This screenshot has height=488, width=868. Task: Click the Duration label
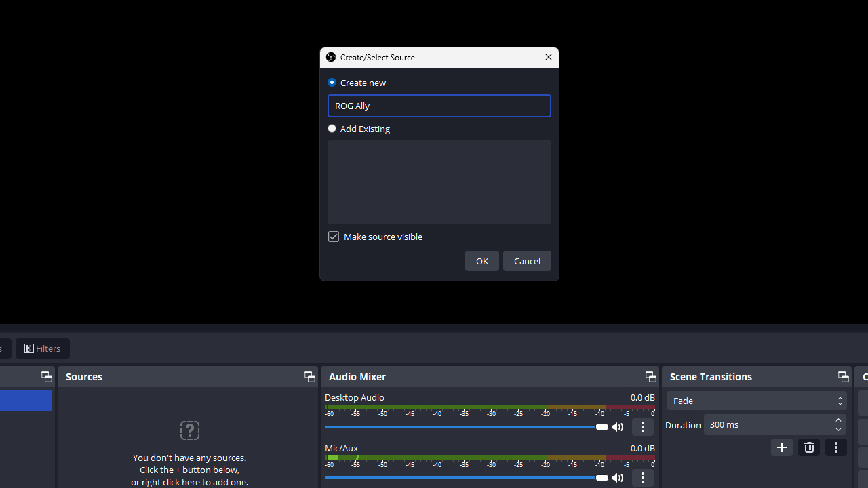(683, 425)
